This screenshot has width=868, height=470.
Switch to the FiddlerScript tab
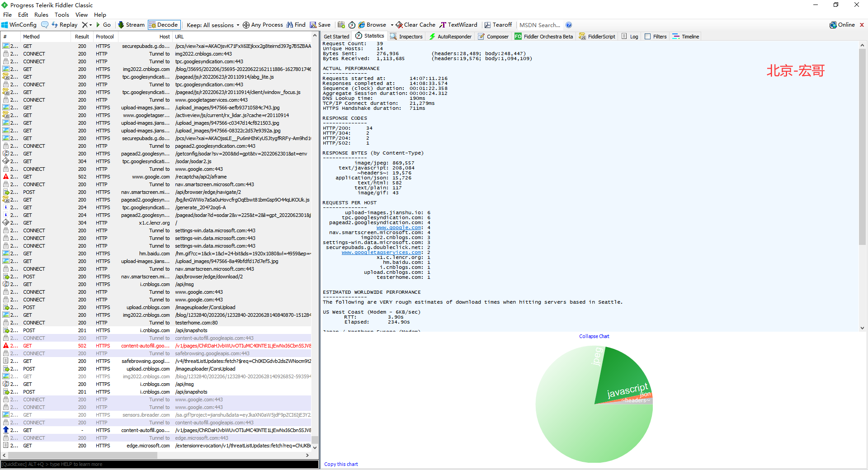597,37
